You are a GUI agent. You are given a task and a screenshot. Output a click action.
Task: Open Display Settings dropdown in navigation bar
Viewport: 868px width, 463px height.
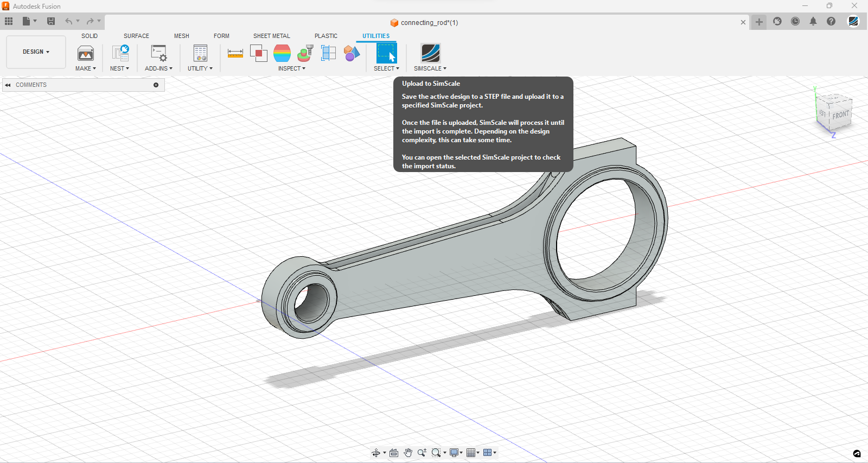click(x=456, y=453)
